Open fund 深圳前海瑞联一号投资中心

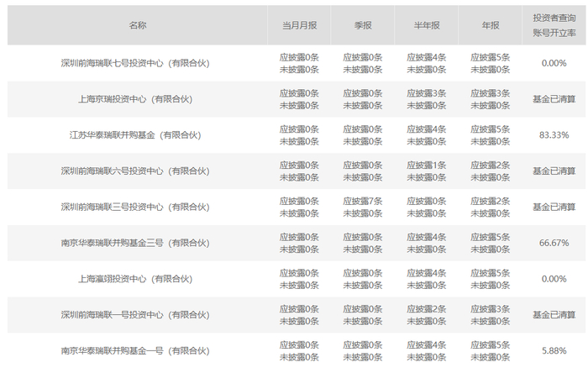[x=135, y=315]
